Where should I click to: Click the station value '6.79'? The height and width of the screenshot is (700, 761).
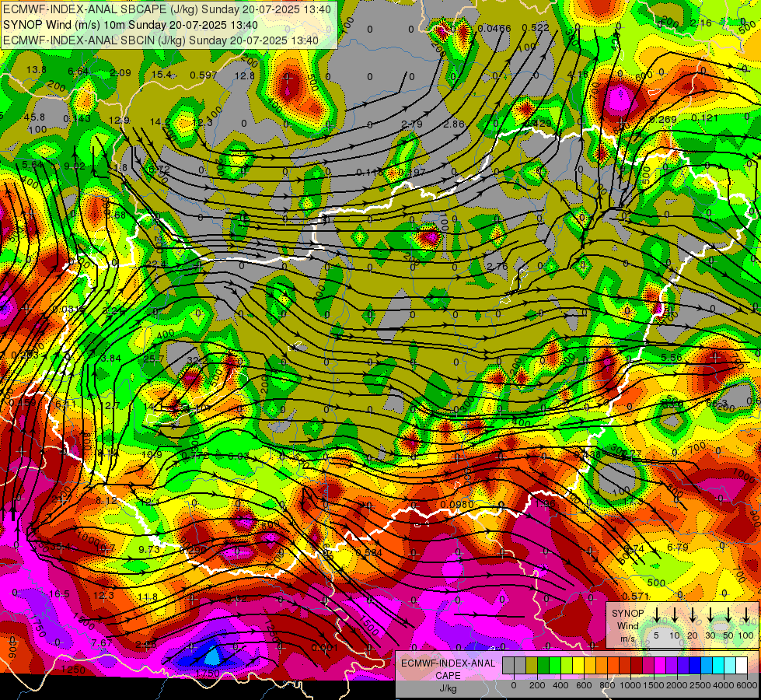pyautogui.click(x=678, y=548)
